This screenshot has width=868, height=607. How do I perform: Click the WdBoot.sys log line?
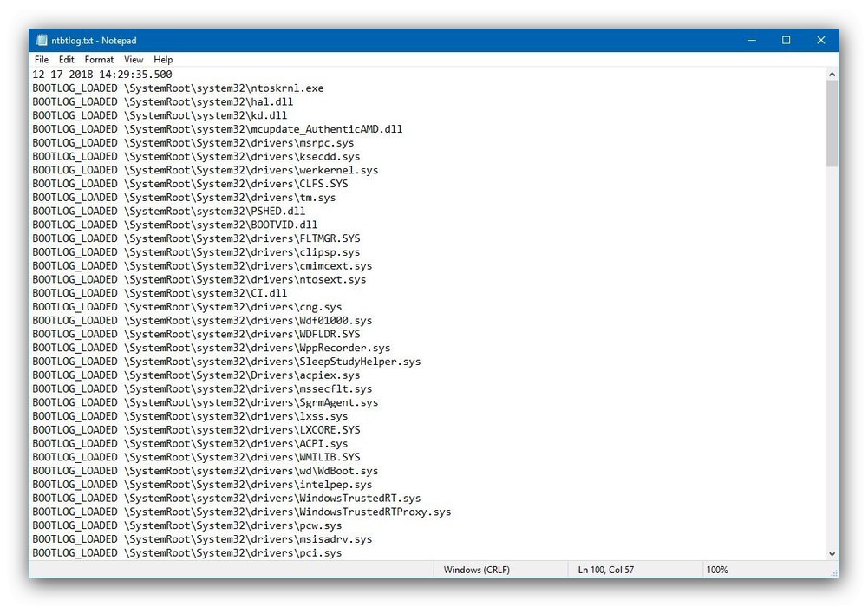[206, 470]
